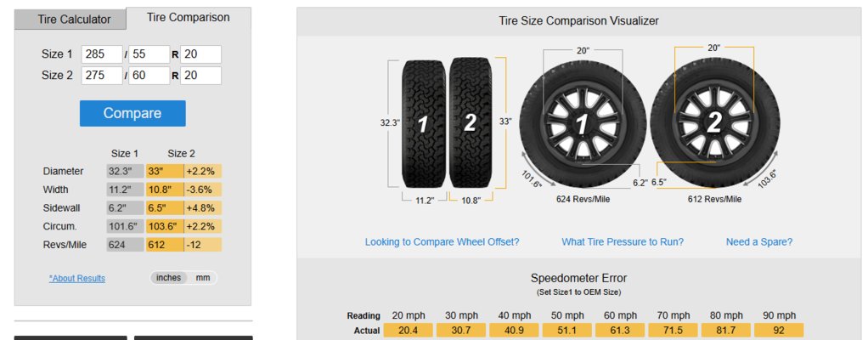Select the Tire Comparison tab
The image size is (868, 340).
[x=189, y=18]
